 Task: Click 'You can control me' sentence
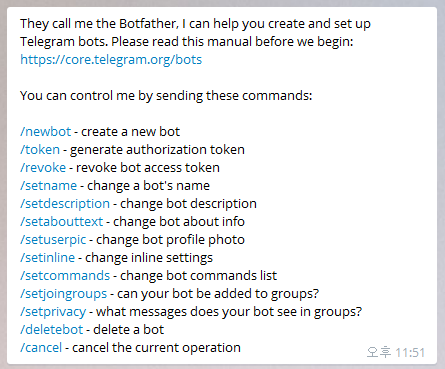(166, 96)
